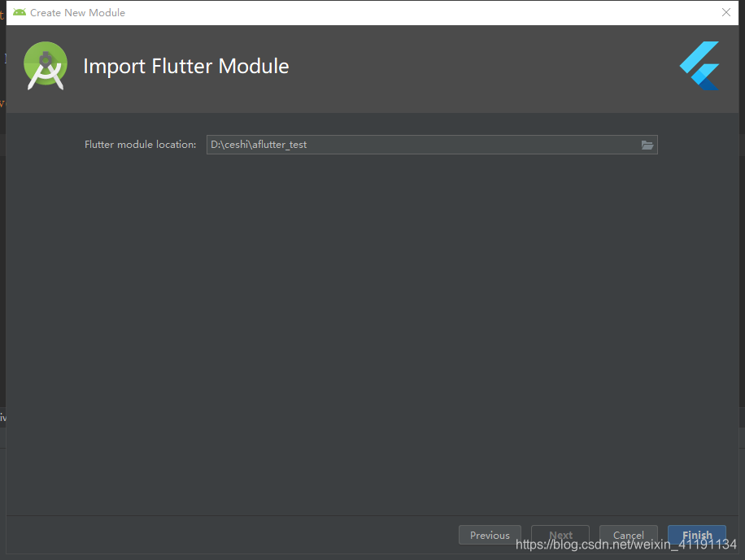Click the Finish button
745x560 pixels.
point(697,535)
